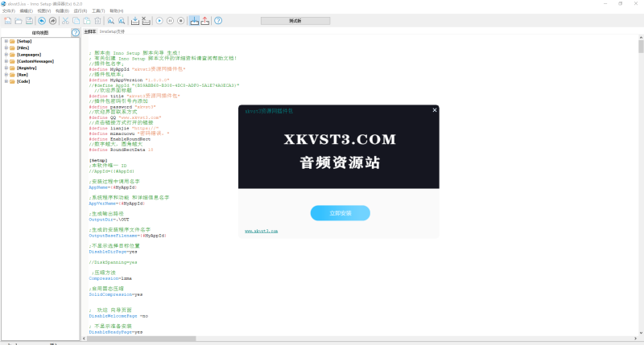Viewport: 644px width, 345px height.
Task: Expand the [CustomMessages] tree node
Action: tap(6, 61)
